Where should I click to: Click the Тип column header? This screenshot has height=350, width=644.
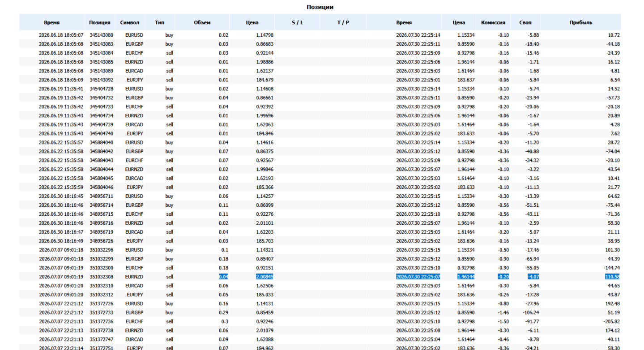(160, 22)
